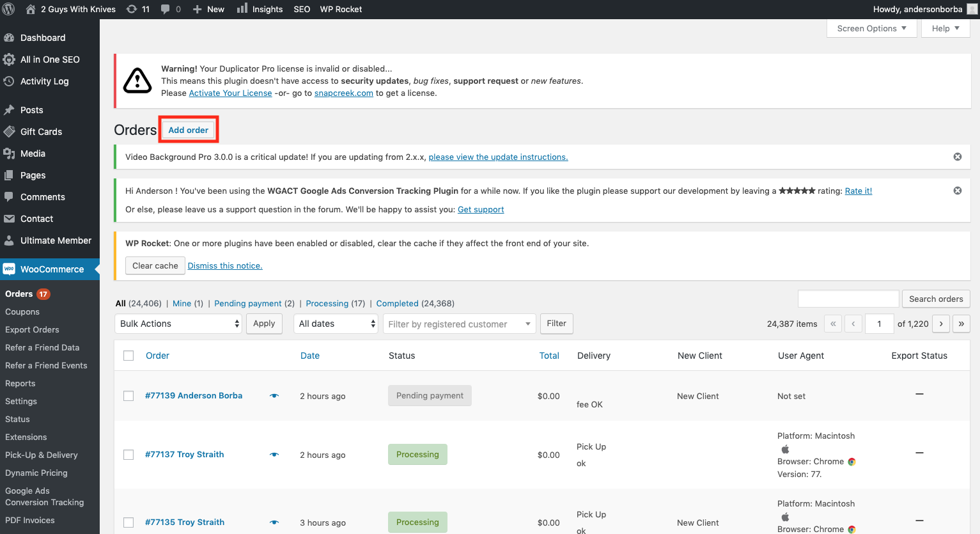The image size is (980, 534).
Task: Dismiss the Video Background Pro notice
Action: [x=957, y=157]
